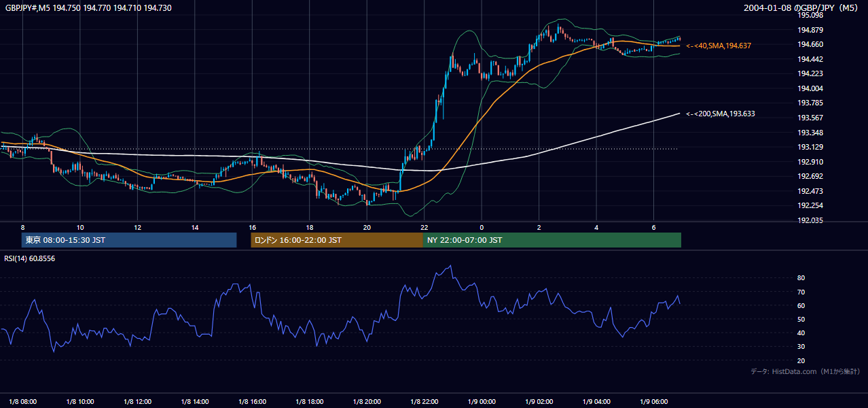This screenshot has height=408, width=868.
Task: Click price axis value 192.473
Action: coord(810,191)
